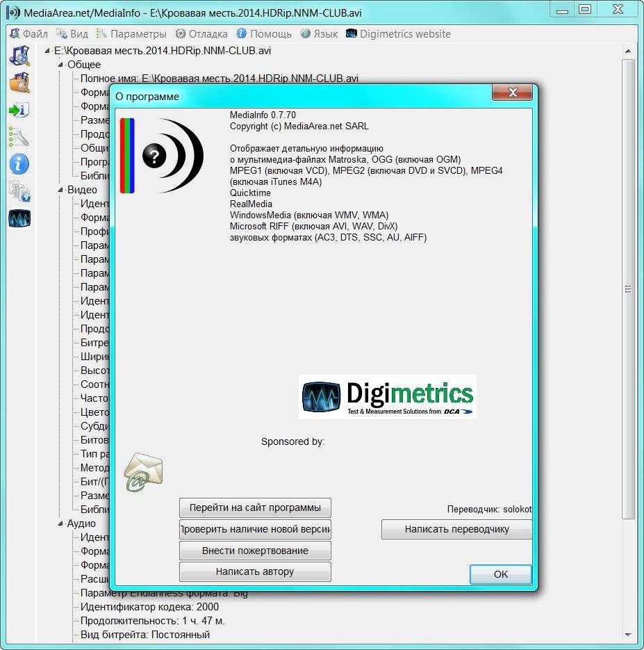Click Внести пожертвование button

pos(255,551)
